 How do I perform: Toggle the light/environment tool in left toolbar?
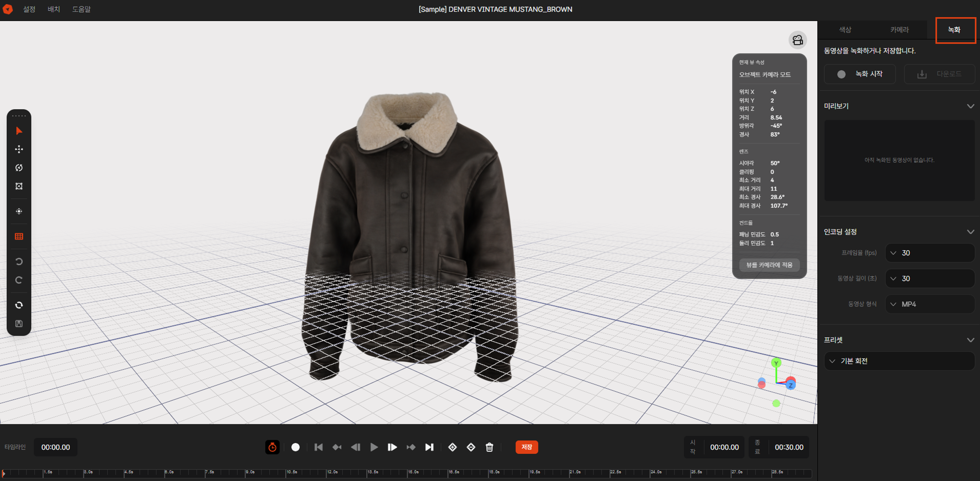(x=19, y=211)
